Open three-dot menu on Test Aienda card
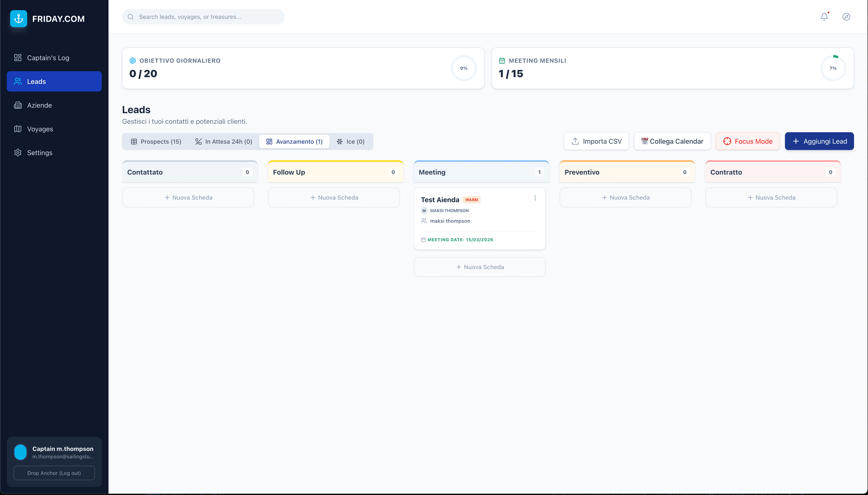 [535, 198]
